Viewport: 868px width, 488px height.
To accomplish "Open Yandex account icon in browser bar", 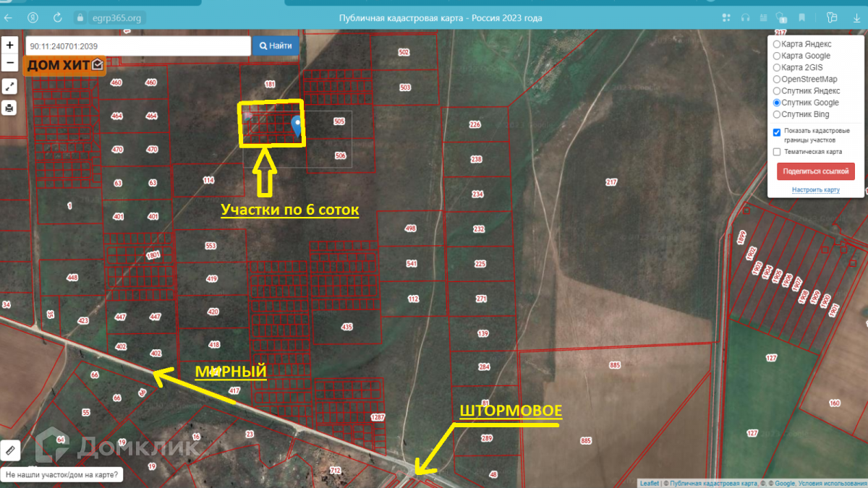I will (x=33, y=17).
